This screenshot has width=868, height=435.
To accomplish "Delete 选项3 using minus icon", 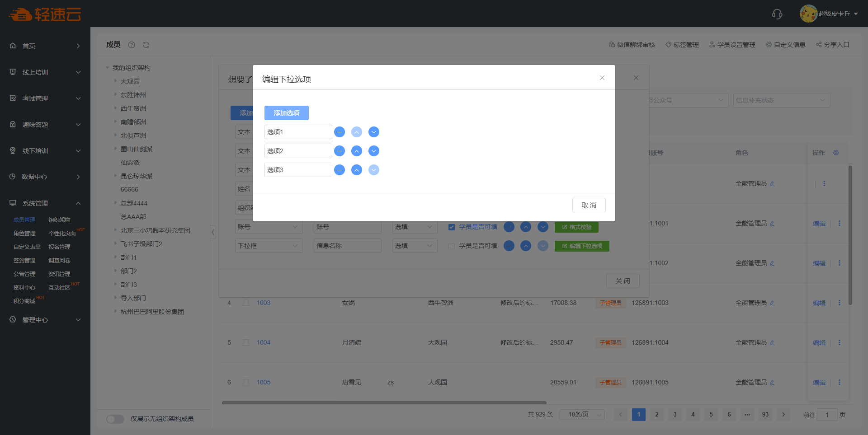I will click(x=340, y=170).
